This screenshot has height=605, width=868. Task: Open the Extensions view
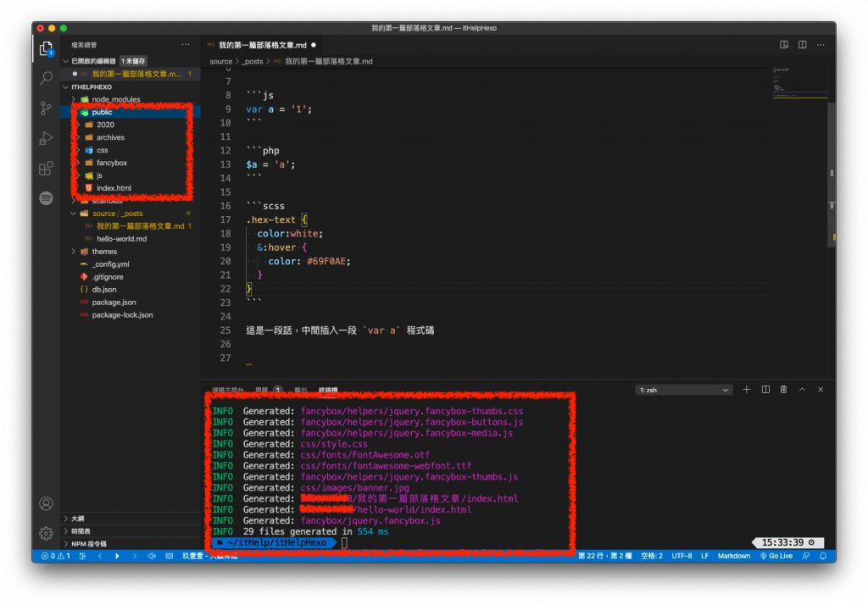click(47, 168)
